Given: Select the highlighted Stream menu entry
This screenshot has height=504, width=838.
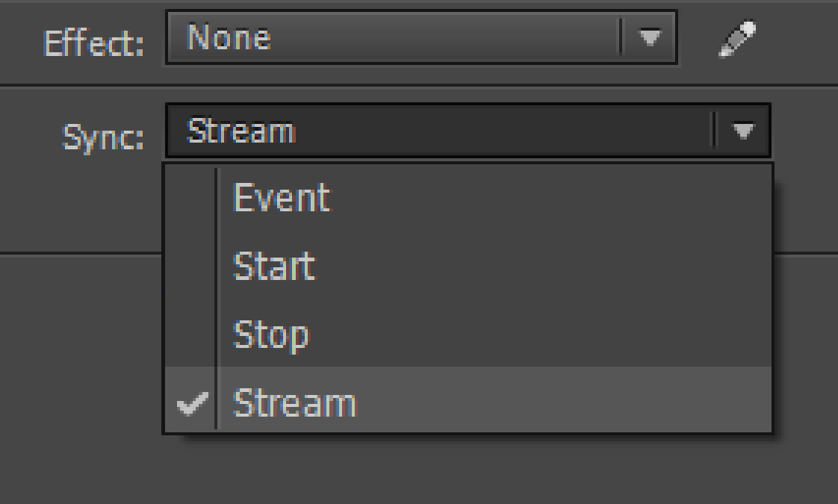Looking at the screenshot, I should pyautogui.click(x=294, y=403).
